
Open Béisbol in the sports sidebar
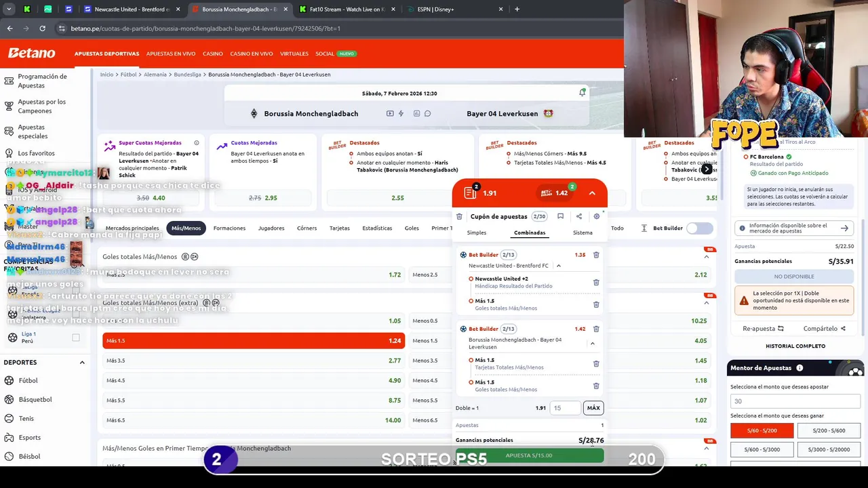click(29, 456)
